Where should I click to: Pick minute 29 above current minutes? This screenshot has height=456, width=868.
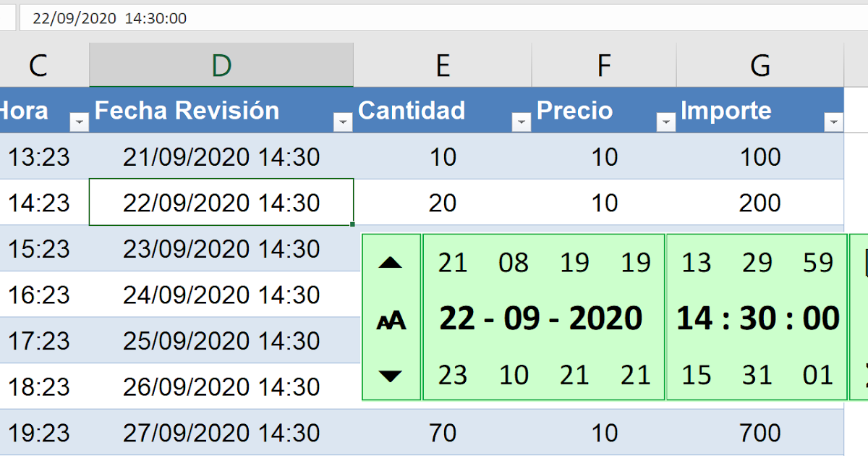(x=757, y=263)
